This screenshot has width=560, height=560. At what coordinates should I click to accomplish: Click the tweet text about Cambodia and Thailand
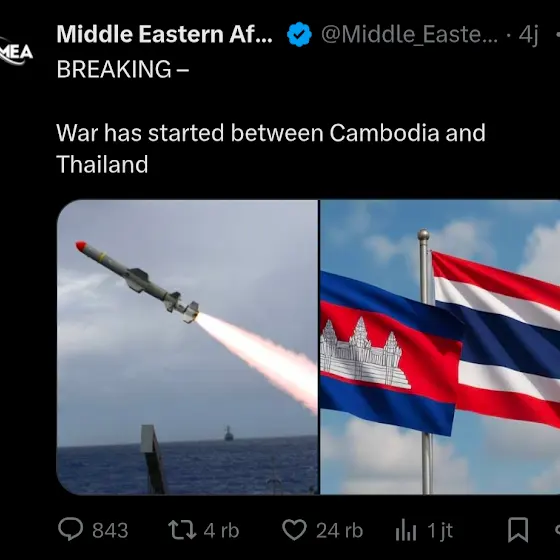pos(271,148)
